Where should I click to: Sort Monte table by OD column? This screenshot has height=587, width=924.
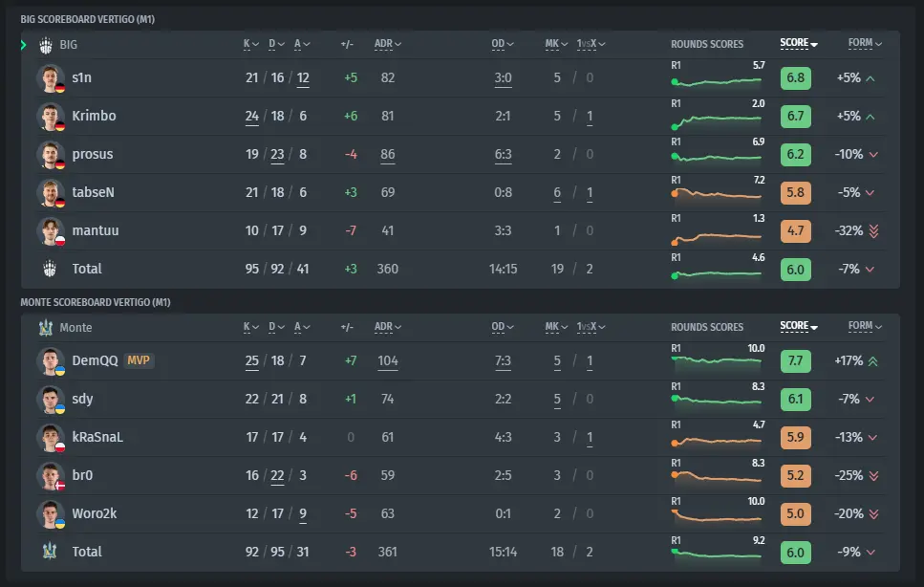(x=503, y=327)
